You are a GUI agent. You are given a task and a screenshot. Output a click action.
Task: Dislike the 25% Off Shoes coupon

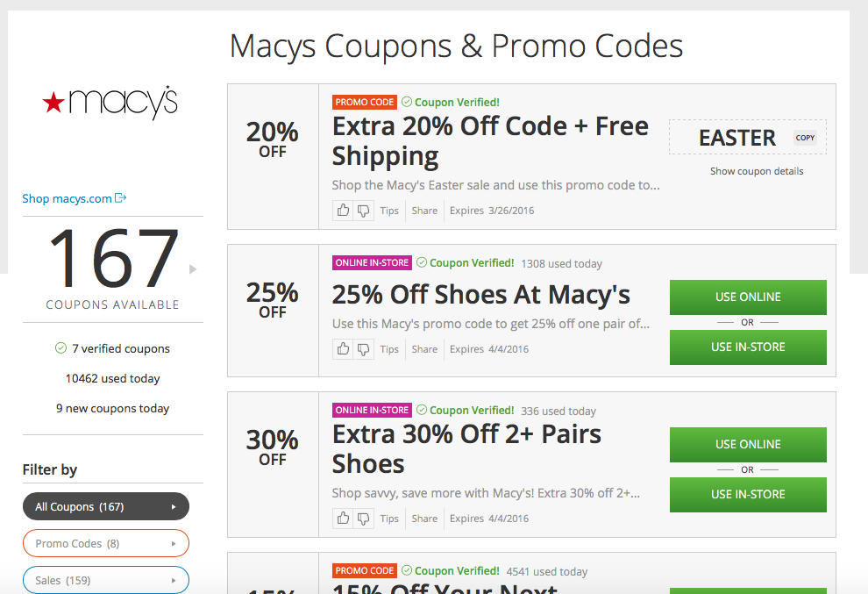coord(364,349)
